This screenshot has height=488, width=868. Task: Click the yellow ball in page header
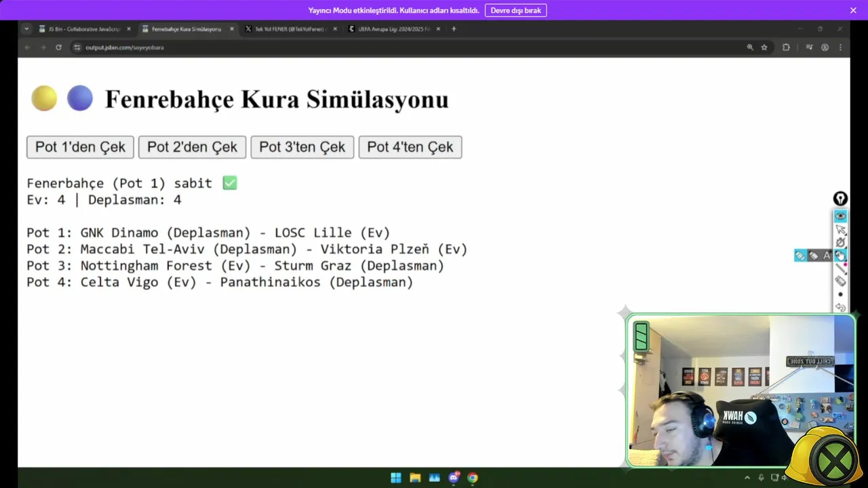coord(44,98)
